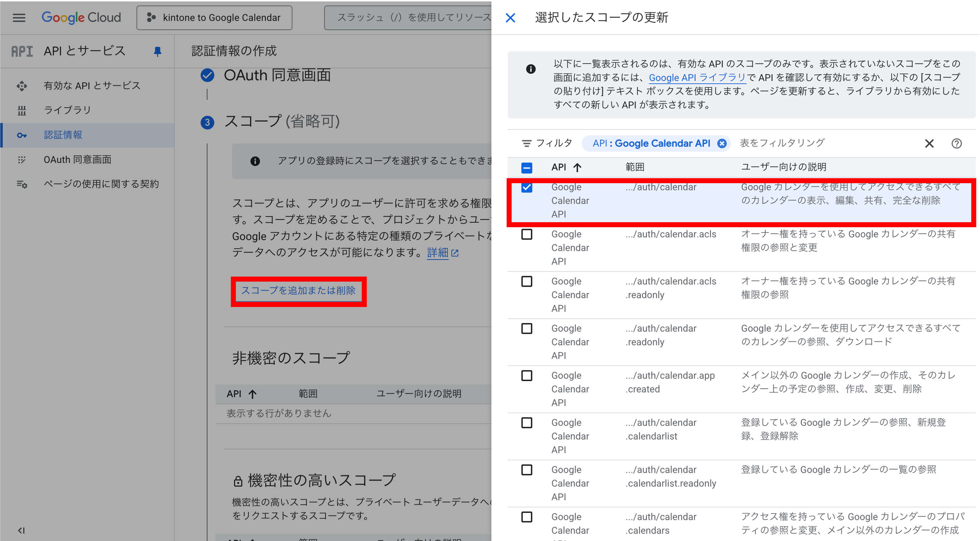Click the ユーザー向けの説明 column header in panel
The height and width of the screenshot is (541, 980).
(784, 167)
